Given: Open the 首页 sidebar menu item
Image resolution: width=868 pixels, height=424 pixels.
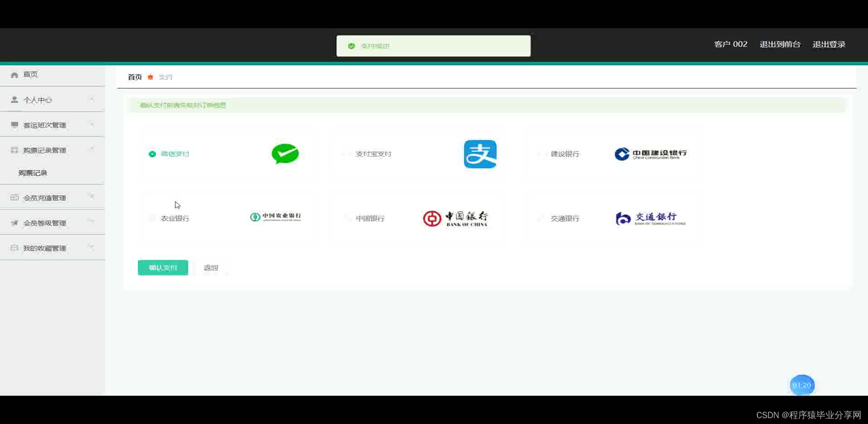Looking at the screenshot, I should click(x=53, y=75).
